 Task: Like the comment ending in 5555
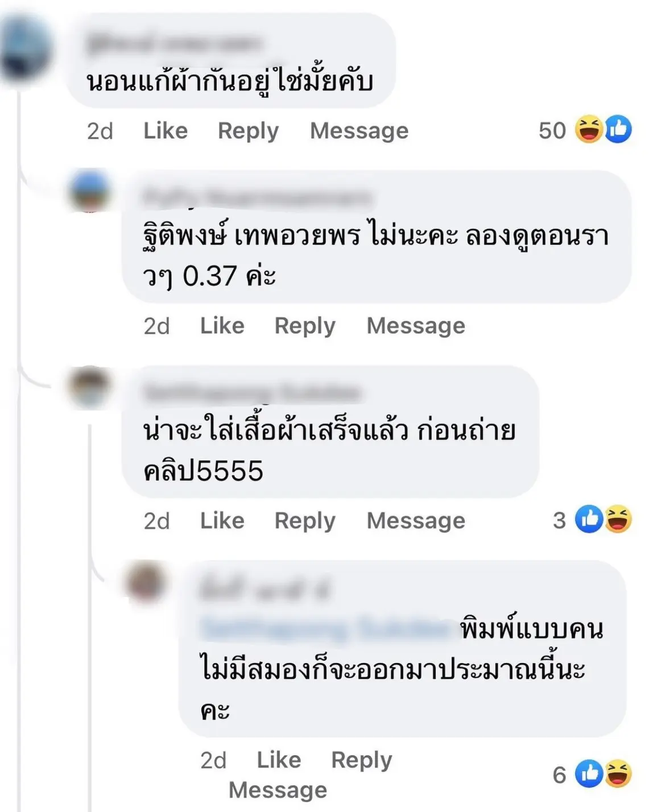click(x=222, y=521)
